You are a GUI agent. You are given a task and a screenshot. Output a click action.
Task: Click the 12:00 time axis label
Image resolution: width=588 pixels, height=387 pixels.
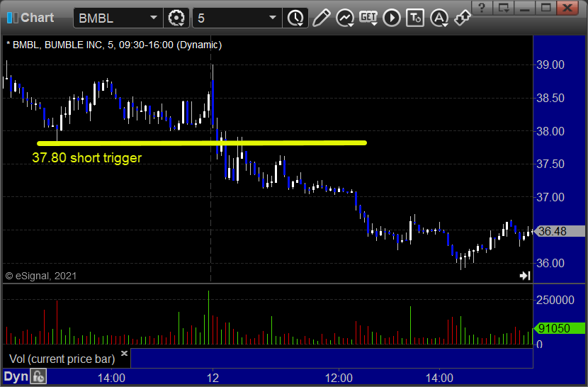coord(339,378)
